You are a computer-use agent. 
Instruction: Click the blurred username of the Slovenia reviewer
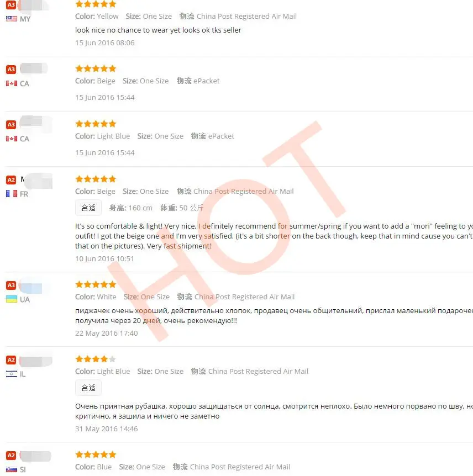click(x=35, y=456)
